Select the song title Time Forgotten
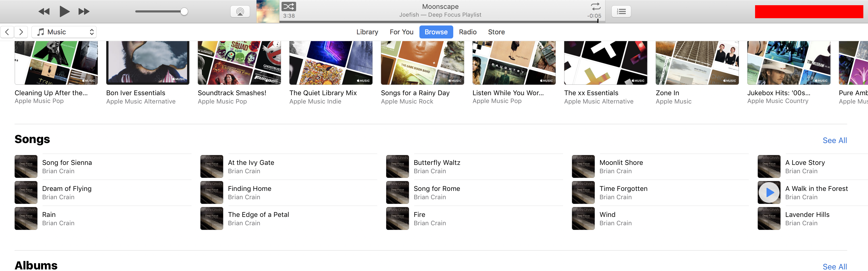The width and height of the screenshot is (868, 271). pyautogui.click(x=623, y=189)
